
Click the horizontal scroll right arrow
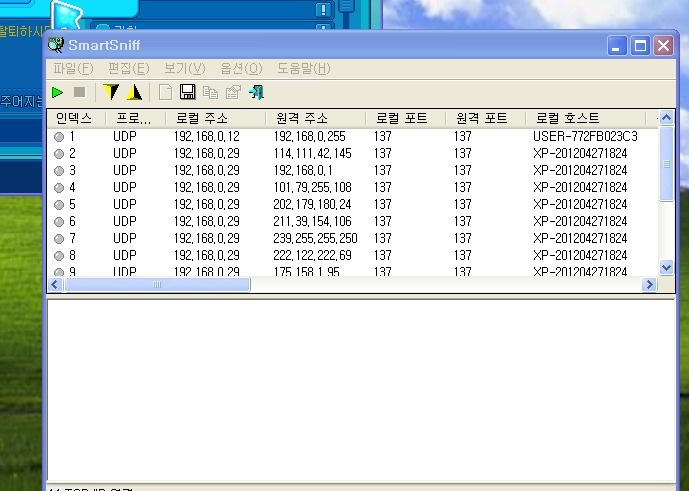pos(649,285)
